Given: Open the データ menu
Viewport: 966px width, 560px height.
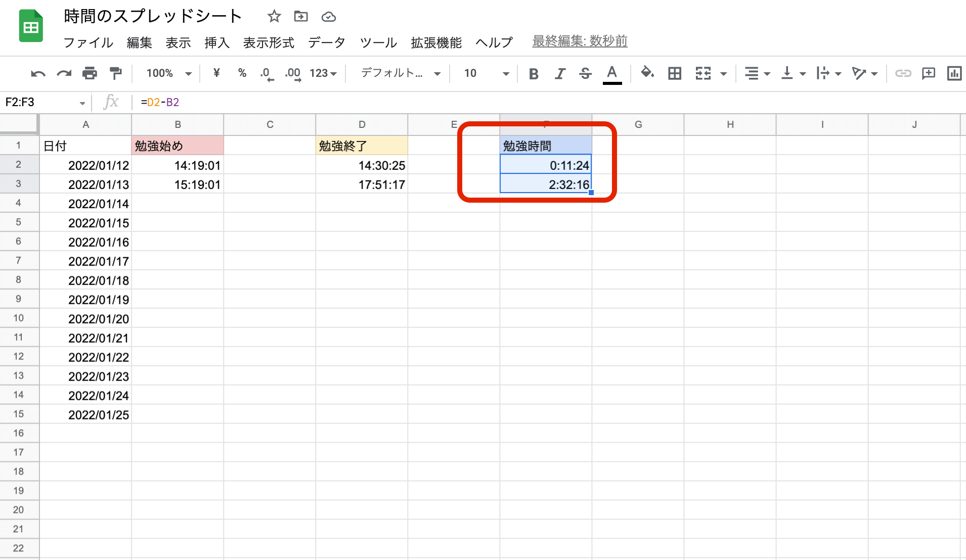Looking at the screenshot, I should point(327,42).
